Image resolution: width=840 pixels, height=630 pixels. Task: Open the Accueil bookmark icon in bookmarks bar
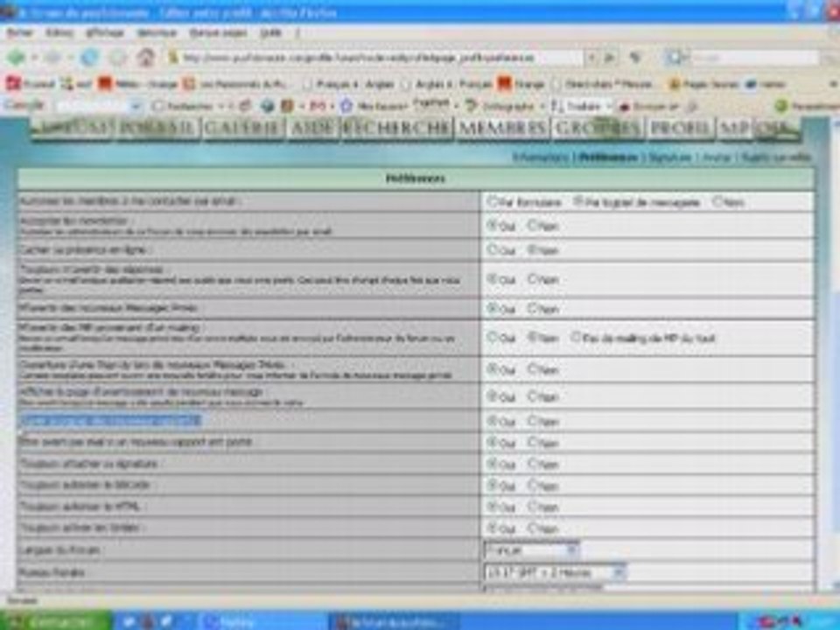point(13,84)
